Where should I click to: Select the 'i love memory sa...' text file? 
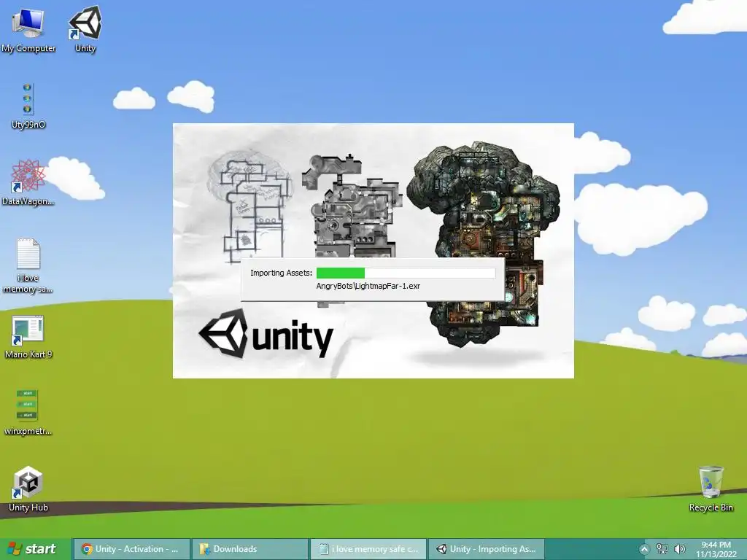pos(28,265)
